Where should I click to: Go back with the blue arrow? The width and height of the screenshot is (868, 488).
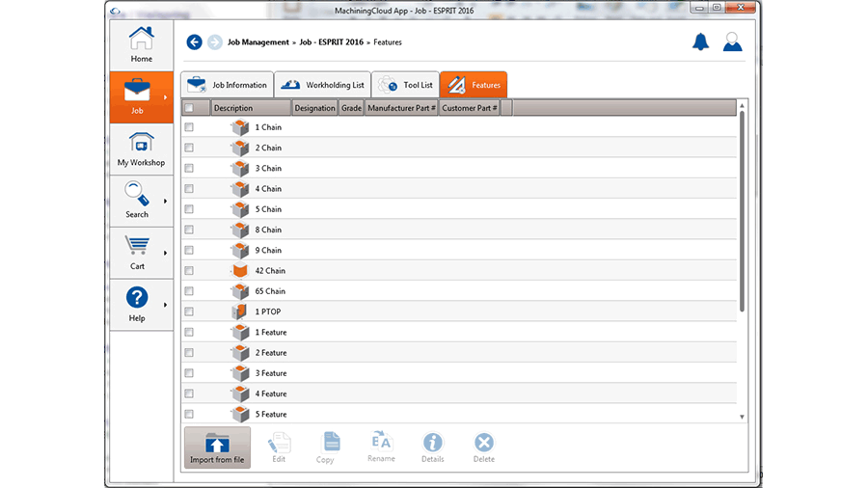point(194,42)
